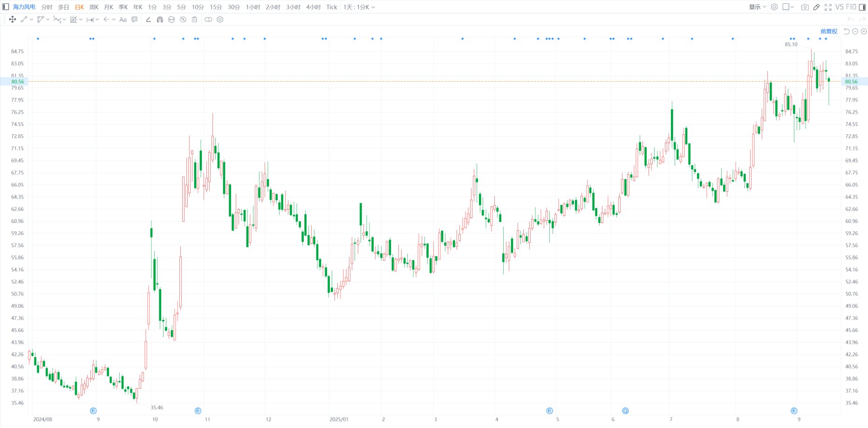
Task: Toggle the left sidebar panel
Action: tap(6, 7)
